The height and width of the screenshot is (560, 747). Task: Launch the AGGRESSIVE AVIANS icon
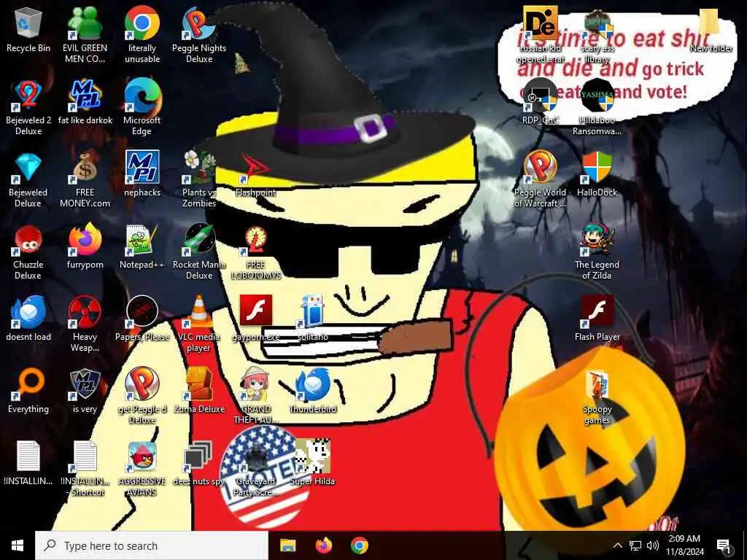pos(142,456)
